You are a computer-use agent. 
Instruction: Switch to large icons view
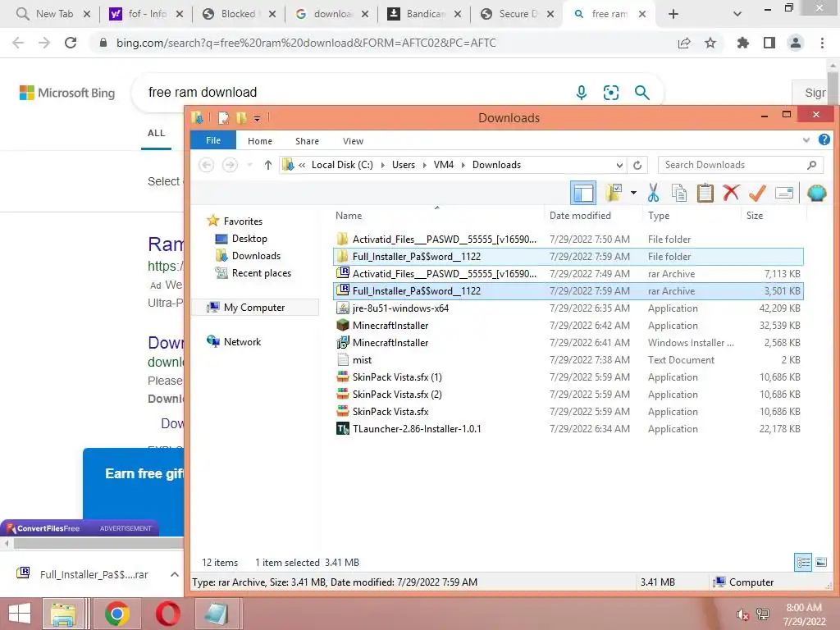(820, 562)
